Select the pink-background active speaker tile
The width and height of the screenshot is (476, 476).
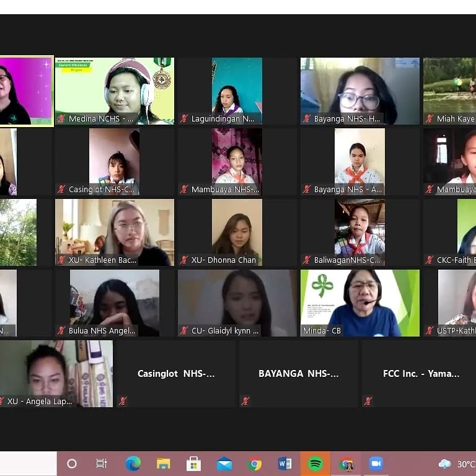point(27,91)
